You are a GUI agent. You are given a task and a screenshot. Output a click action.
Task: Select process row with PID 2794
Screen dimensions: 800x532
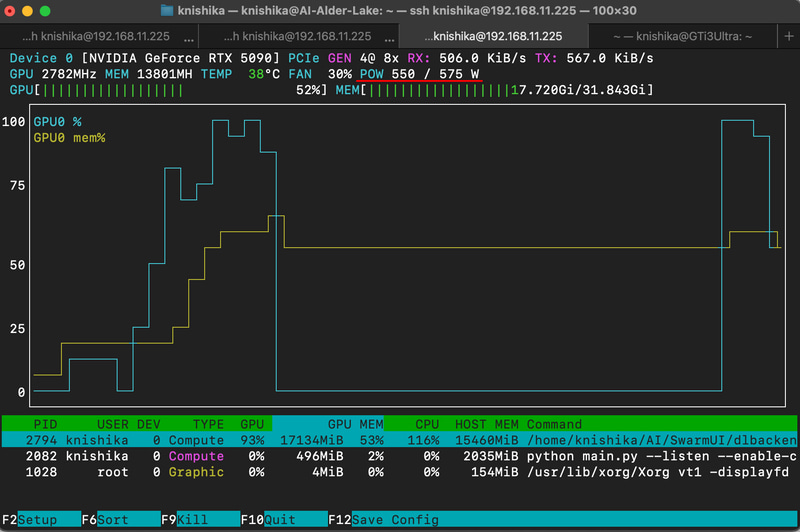[x=399, y=440]
